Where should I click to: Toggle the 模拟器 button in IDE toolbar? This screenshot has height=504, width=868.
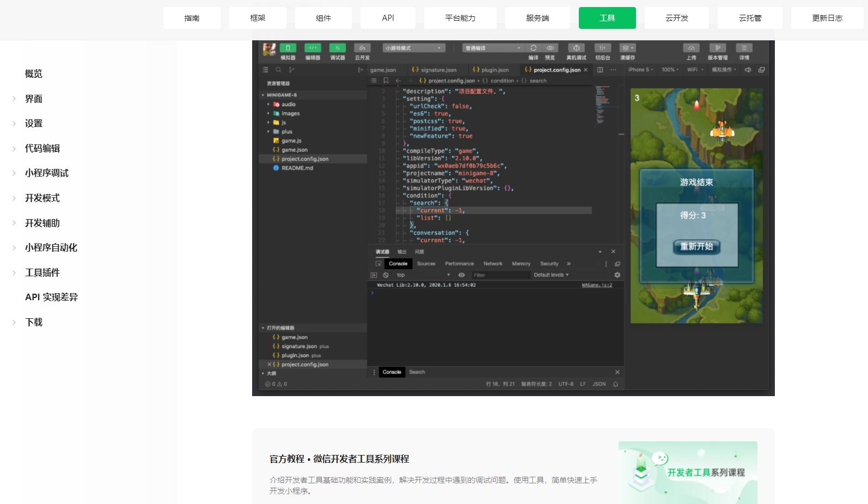(x=288, y=48)
